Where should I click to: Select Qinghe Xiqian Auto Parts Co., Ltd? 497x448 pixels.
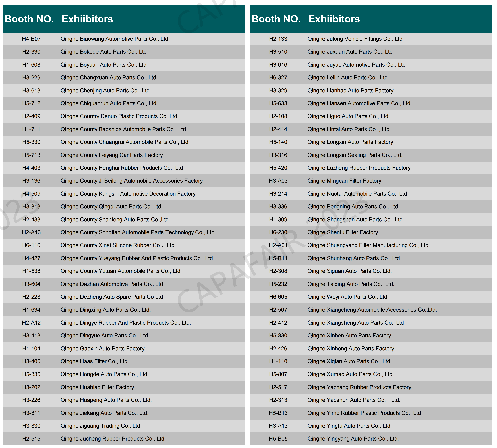pos(349,361)
